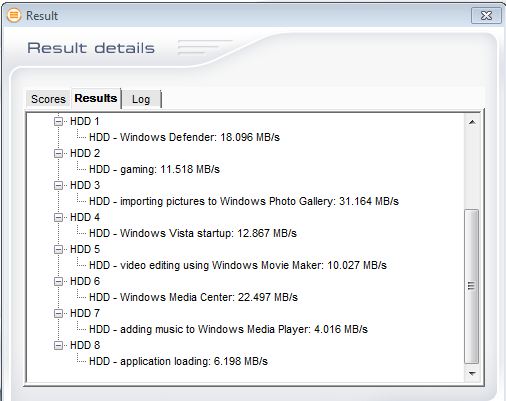Collapse the HDD 8 node
Viewport: 506px width, 401px height.
(x=58, y=345)
